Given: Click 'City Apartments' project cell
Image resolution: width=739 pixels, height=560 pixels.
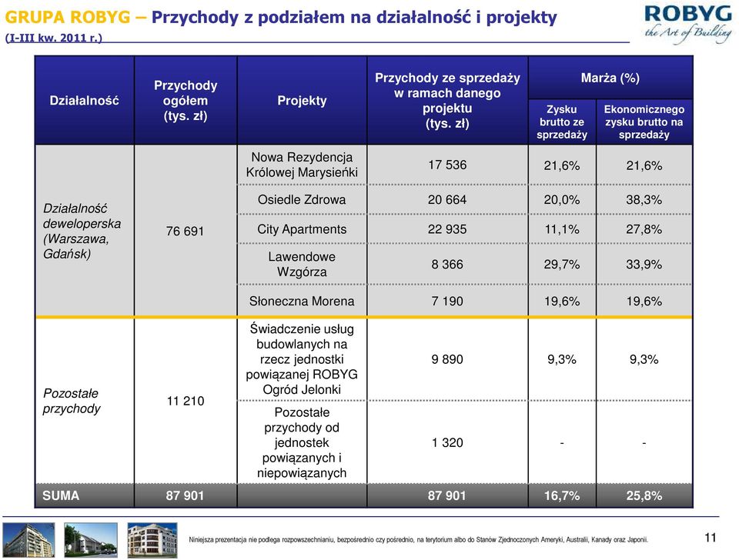Looking at the screenshot, I should [302, 229].
